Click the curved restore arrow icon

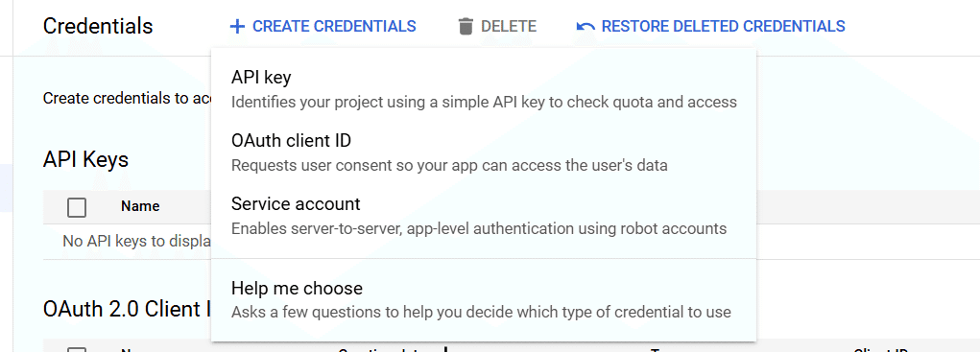586,26
